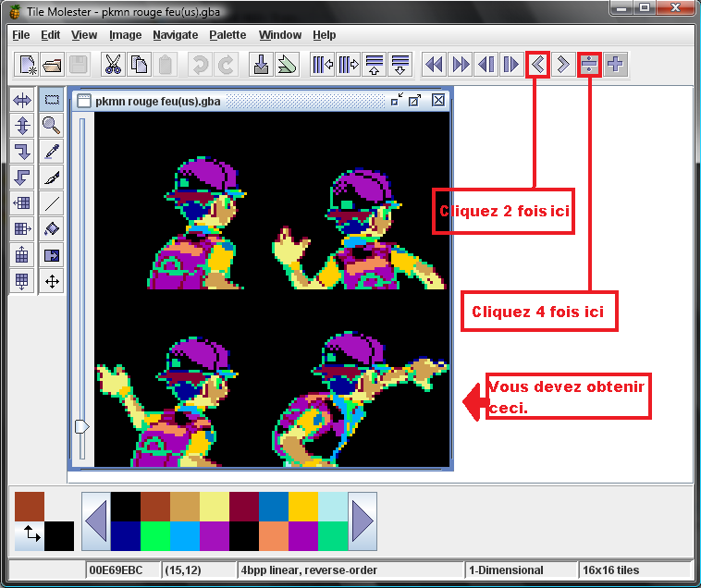The height and width of the screenshot is (588, 701).
Task: Pick the bright green palette swatch
Action: (x=155, y=536)
